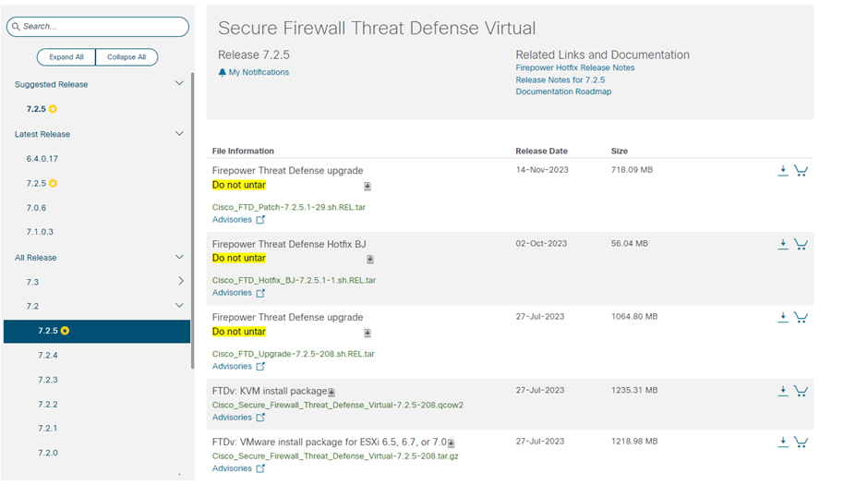This screenshot has height=486, width=868.
Task: Click the Virtual-7.2.5-208.tar.gz filename
Action: [335, 456]
